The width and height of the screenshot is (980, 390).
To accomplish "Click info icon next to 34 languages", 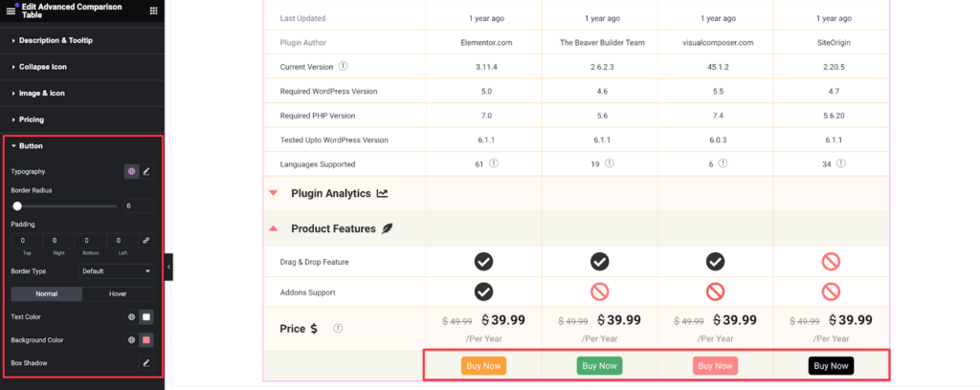I will click(x=841, y=164).
